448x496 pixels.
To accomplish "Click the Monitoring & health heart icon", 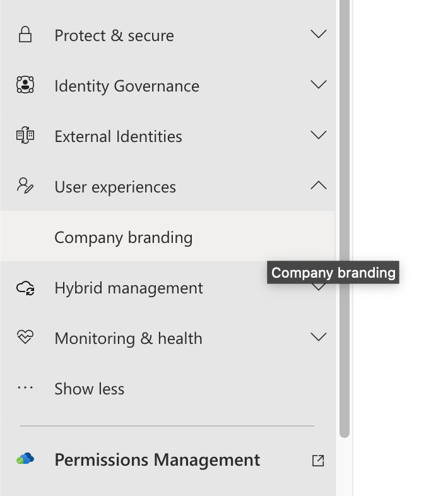I will tap(25, 337).
